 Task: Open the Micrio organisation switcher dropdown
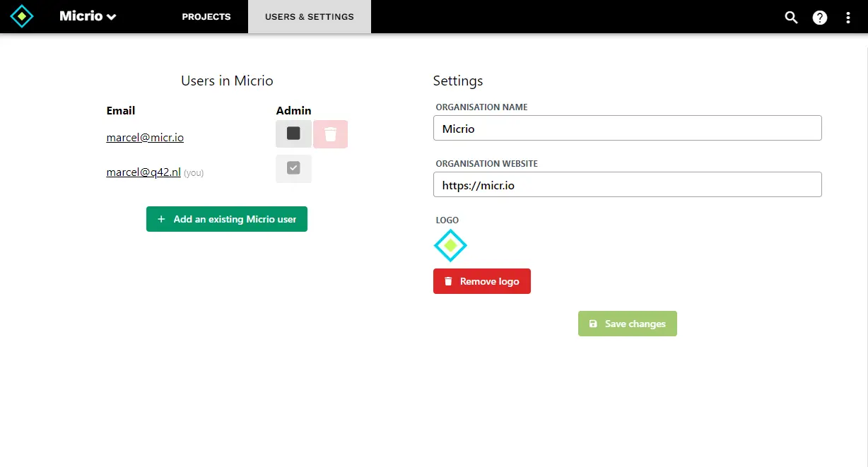[x=88, y=16]
